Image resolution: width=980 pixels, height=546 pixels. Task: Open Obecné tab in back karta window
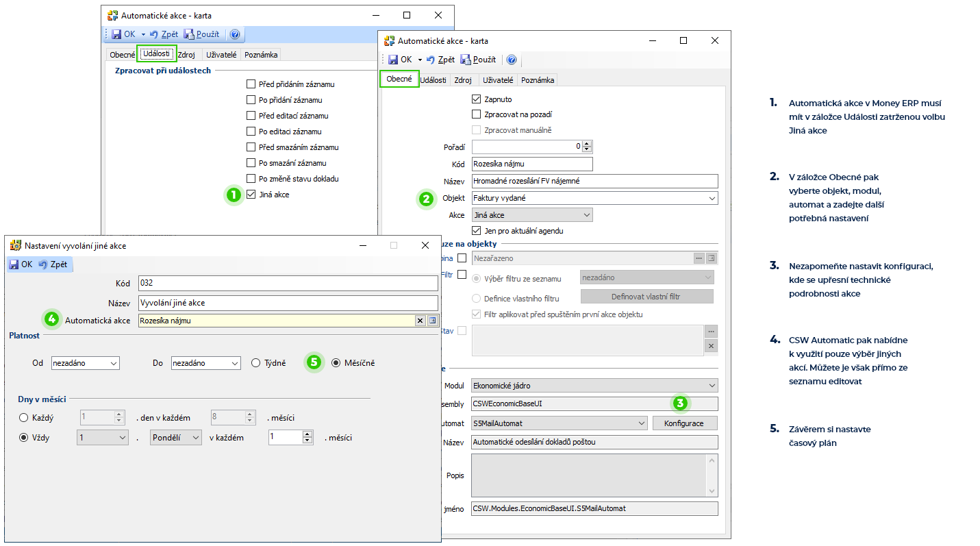123,55
